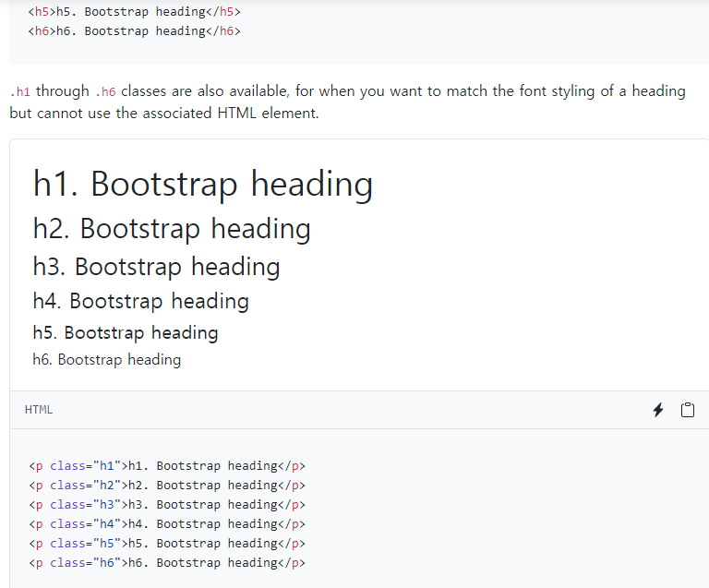Click the lightning bolt StackBlitz icon

coord(658,410)
